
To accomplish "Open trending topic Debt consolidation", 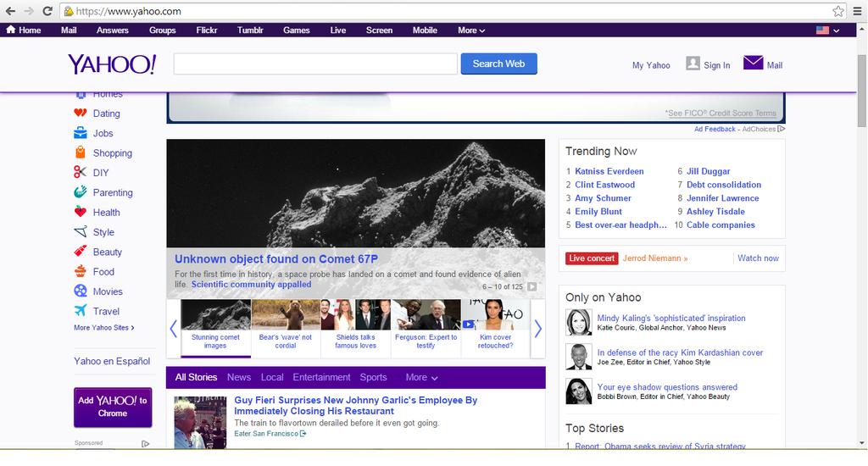I will (x=724, y=185).
